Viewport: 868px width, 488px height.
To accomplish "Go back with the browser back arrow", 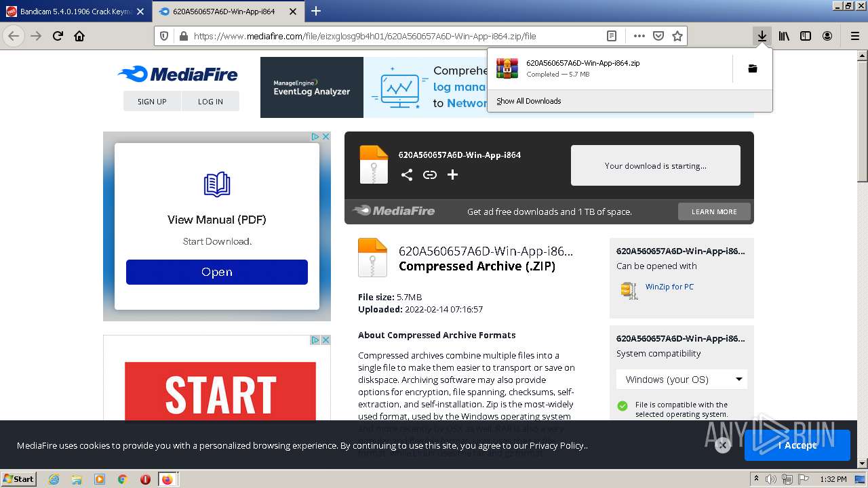I will tap(14, 36).
